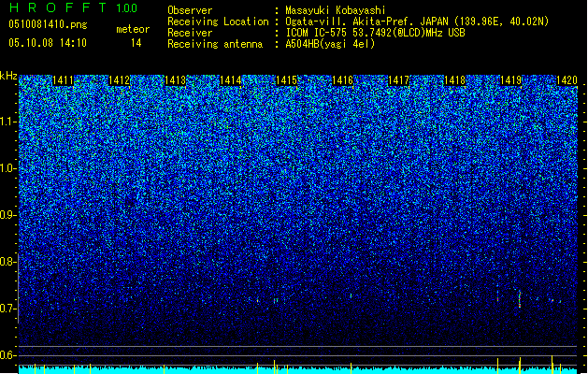
Task: Click the 0.8 frequency axis label
Action: pyautogui.click(x=7, y=262)
